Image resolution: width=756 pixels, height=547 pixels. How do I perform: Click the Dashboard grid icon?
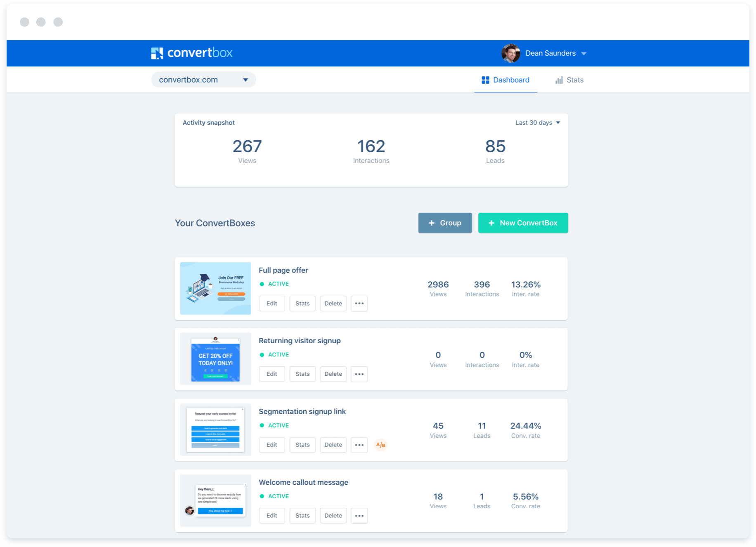click(485, 80)
